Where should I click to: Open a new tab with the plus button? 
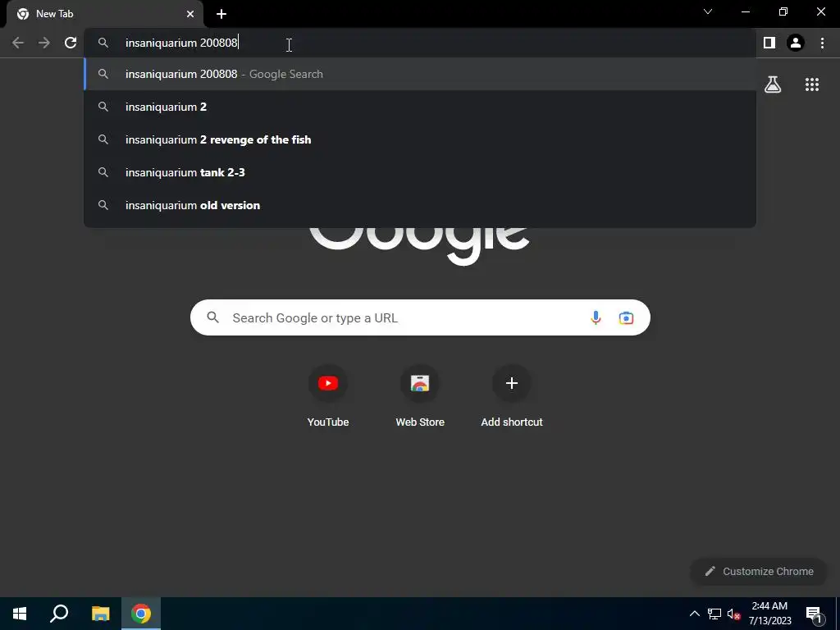tap(221, 14)
